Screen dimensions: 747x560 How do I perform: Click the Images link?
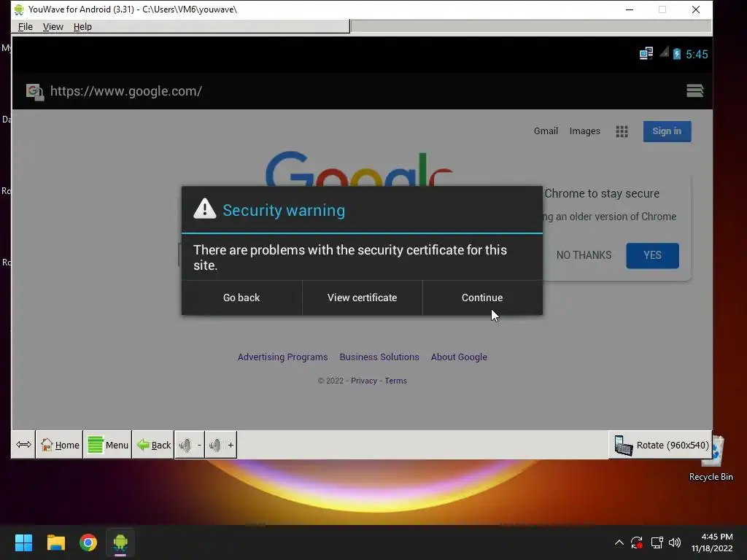tap(584, 131)
